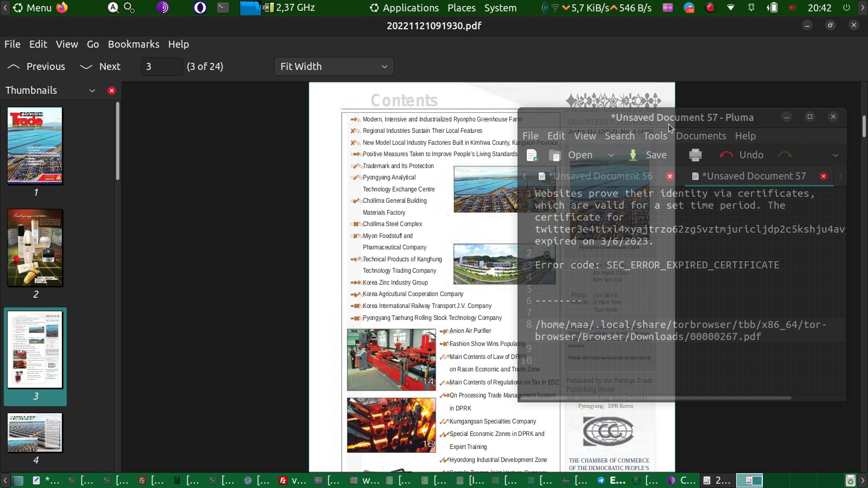The width and height of the screenshot is (868, 488).
Task: Click Pluma's Print icon
Action: point(695,155)
